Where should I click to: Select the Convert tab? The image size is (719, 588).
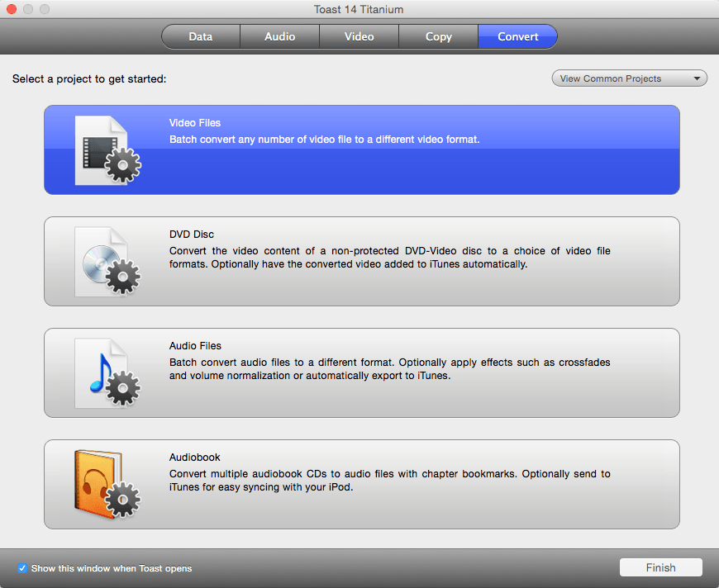tap(517, 36)
